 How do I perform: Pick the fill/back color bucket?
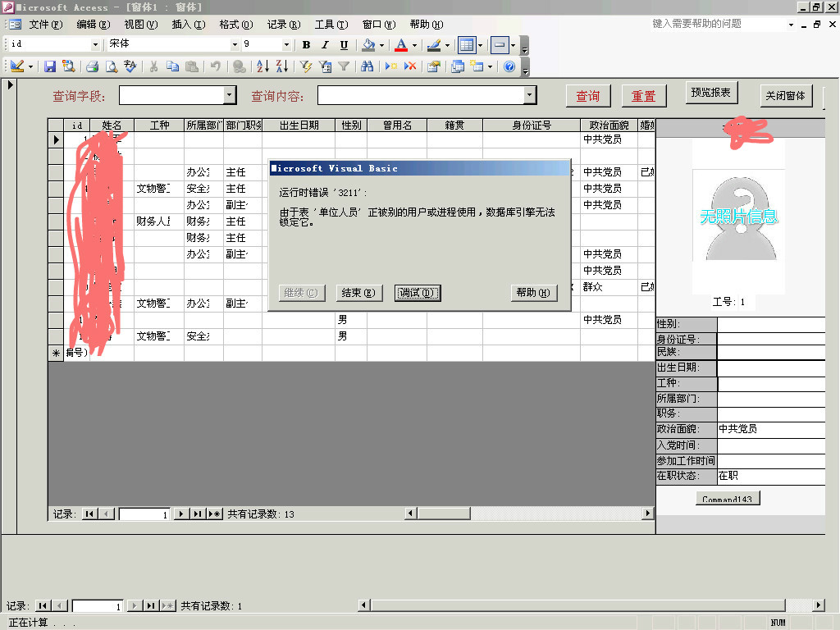368,45
